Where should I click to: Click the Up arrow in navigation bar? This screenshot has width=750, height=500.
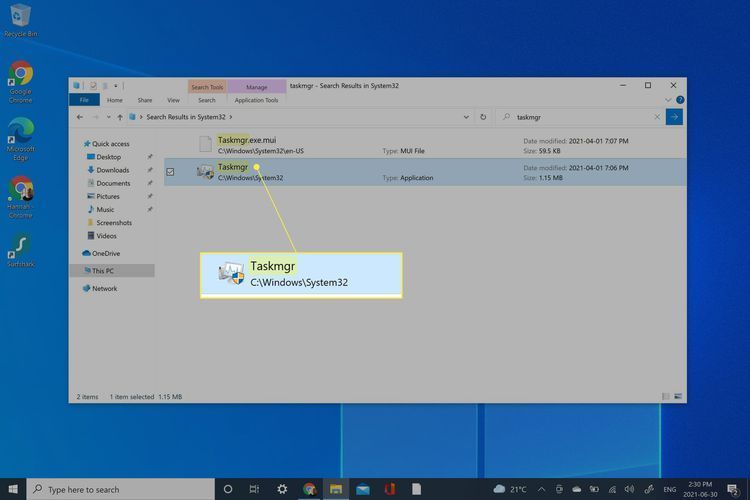[x=118, y=117]
